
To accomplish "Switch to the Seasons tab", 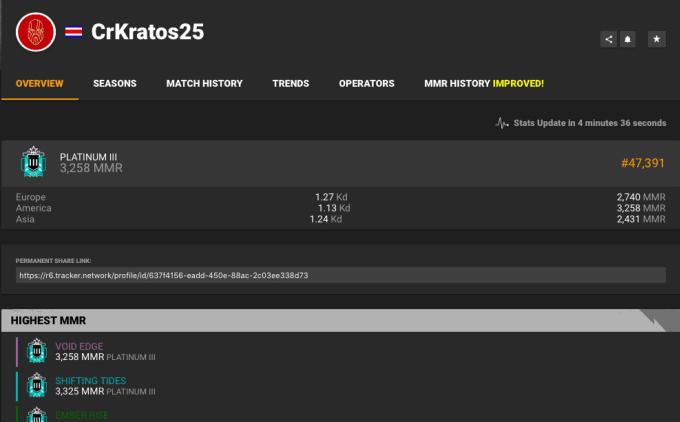I will (114, 83).
